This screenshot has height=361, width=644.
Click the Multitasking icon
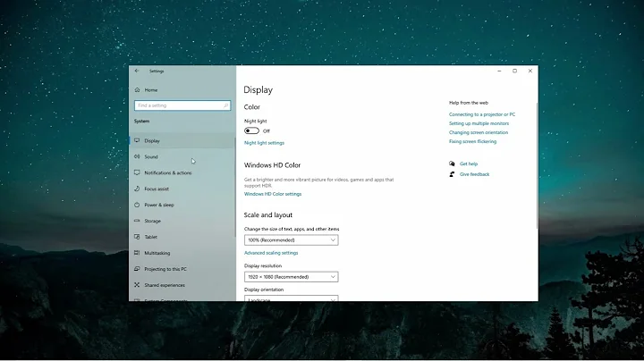(x=137, y=253)
